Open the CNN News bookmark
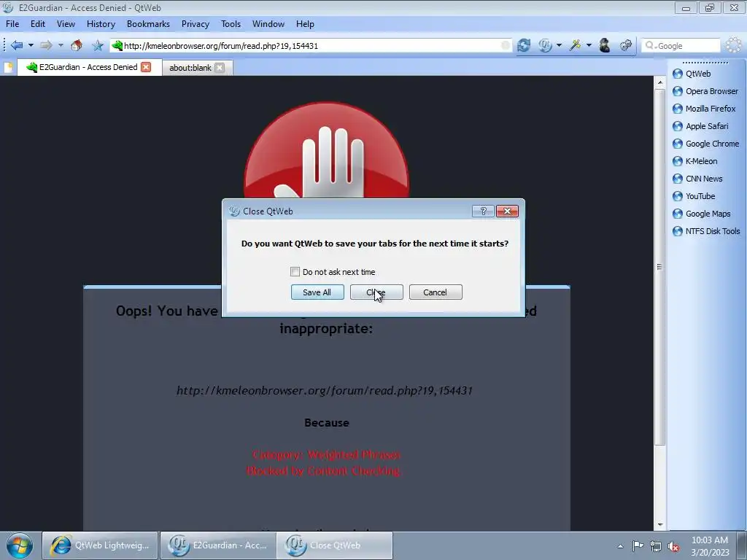747x560 pixels. pyautogui.click(x=697, y=179)
